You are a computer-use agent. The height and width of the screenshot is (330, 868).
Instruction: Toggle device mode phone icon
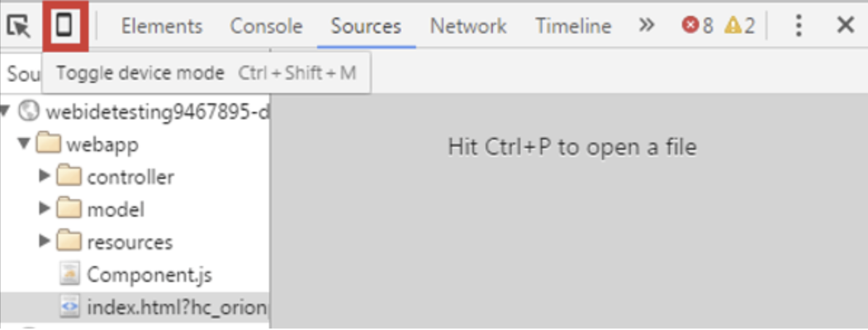tap(65, 25)
